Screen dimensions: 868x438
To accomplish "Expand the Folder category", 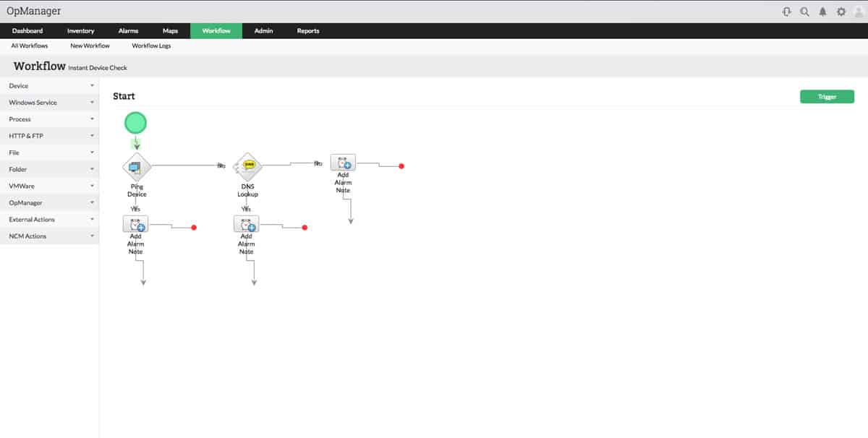I will (49, 169).
